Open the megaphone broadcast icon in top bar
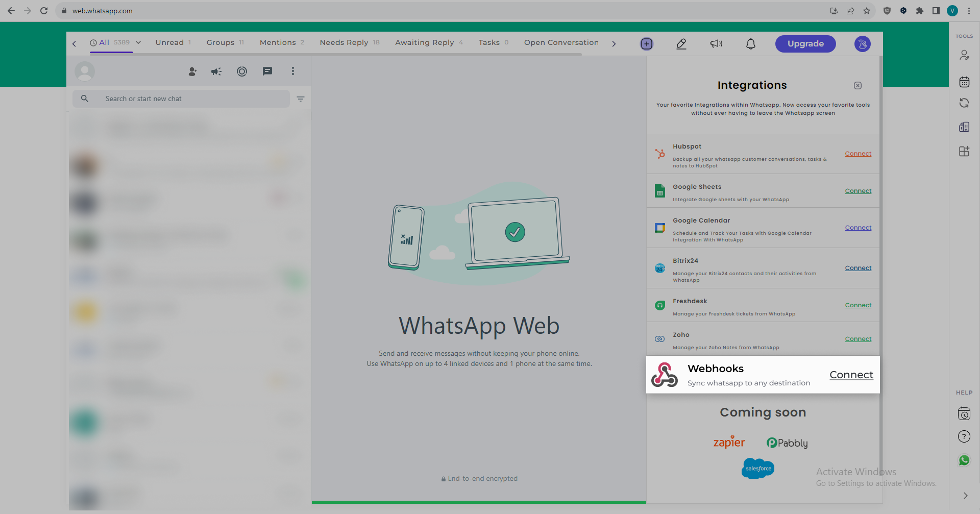 tap(716, 44)
